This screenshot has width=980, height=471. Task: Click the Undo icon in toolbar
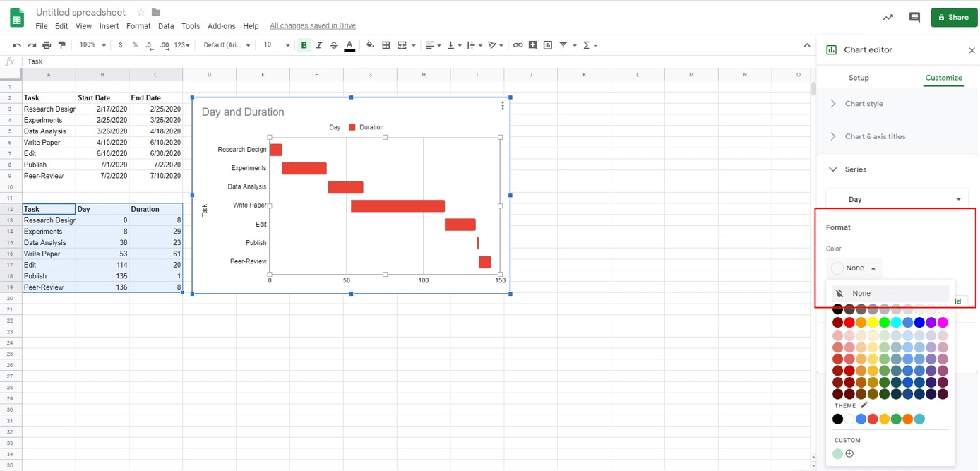click(17, 45)
